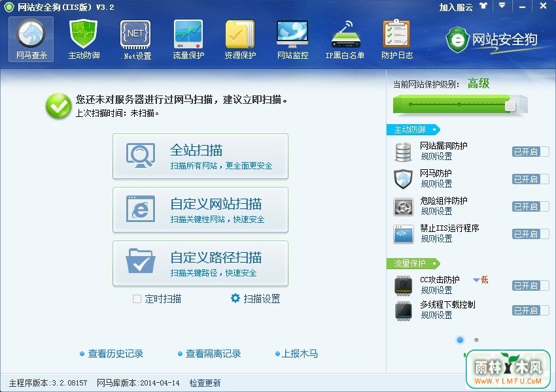Screen dimensions: 556x392
Task: Select the first blue page indicator dot
Action: coord(460,340)
